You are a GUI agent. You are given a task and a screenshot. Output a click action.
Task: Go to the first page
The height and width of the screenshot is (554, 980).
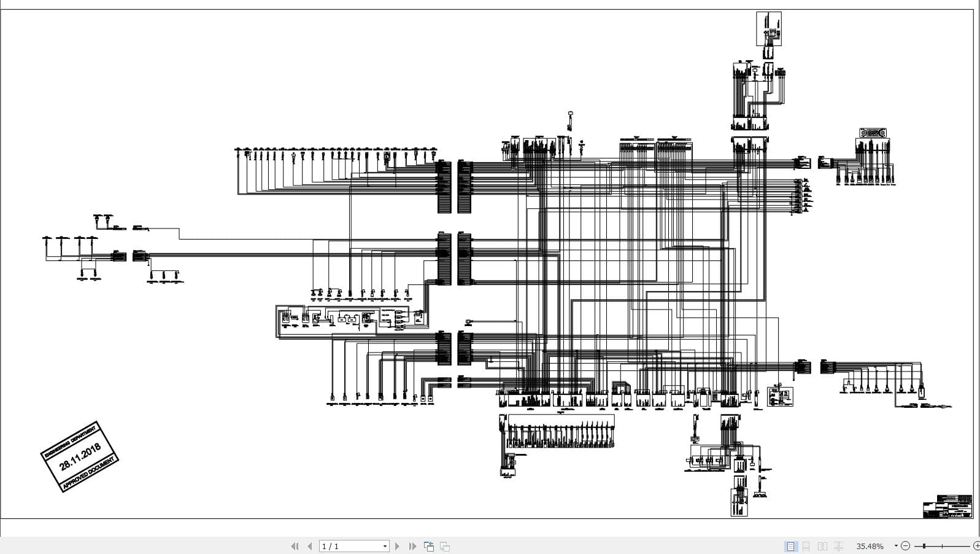pos(295,546)
